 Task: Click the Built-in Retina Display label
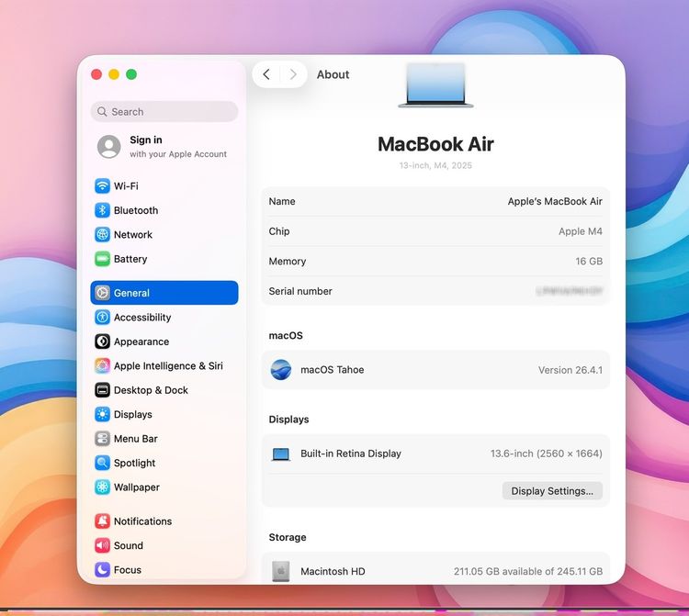[x=351, y=454]
